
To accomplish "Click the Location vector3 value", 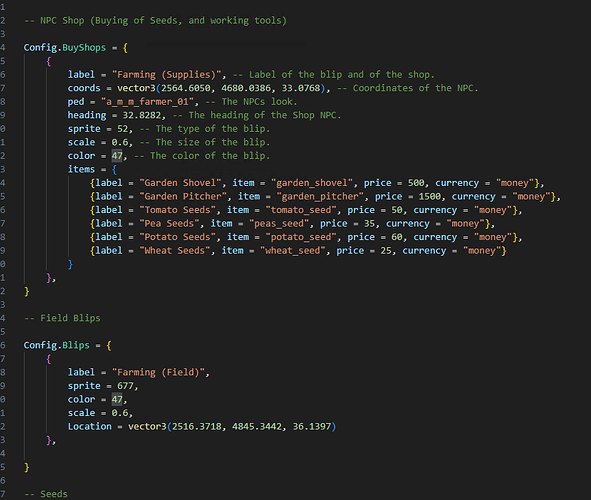I will pyautogui.click(x=232, y=427).
